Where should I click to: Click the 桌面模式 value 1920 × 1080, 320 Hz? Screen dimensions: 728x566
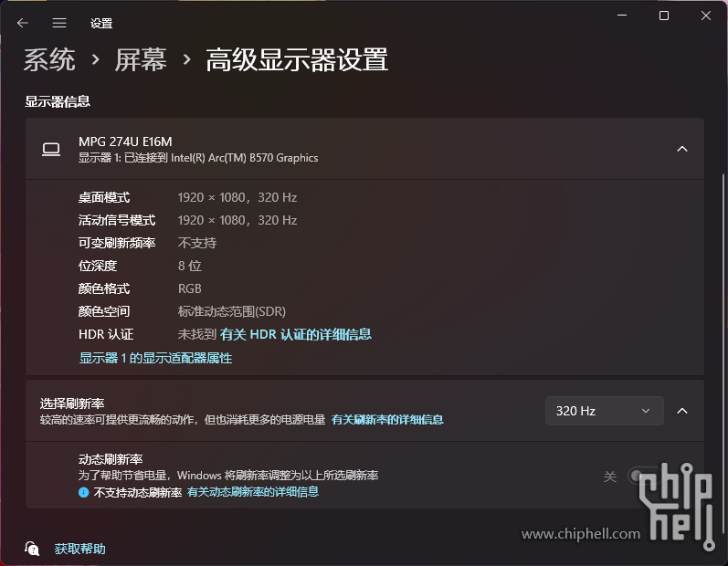pos(237,197)
